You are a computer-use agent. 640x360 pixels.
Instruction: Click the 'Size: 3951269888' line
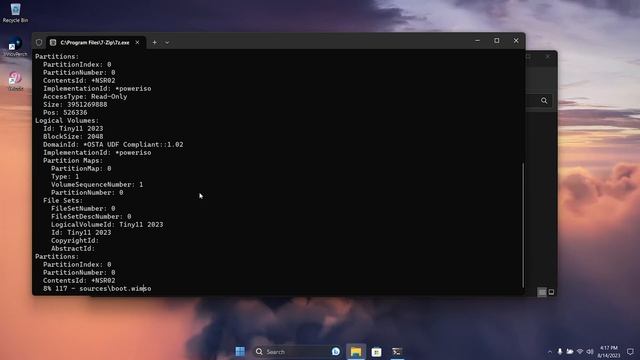click(75, 104)
